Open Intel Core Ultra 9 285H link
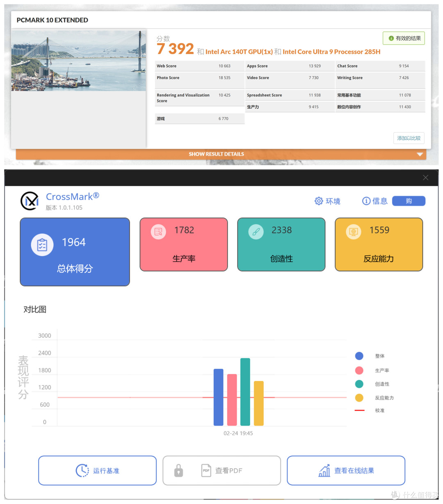Image resolution: width=443 pixels, height=504 pixels. coord(331,52)
